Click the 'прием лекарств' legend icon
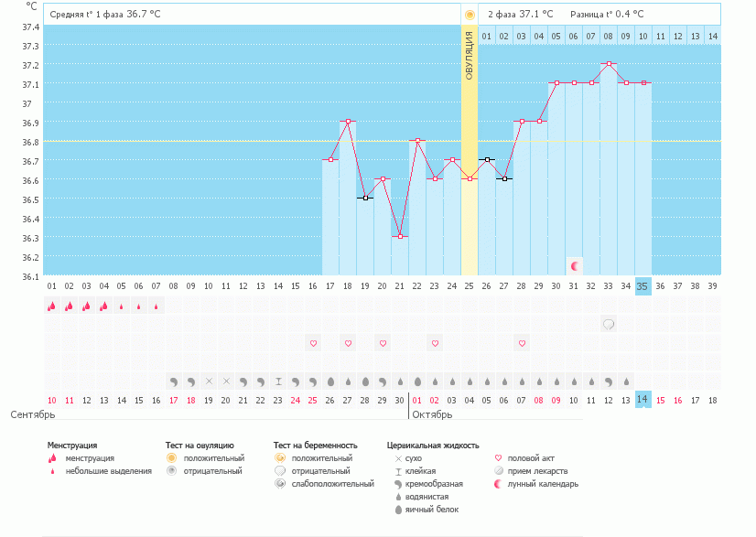756x537 pixels. click(x=499, y=471)
